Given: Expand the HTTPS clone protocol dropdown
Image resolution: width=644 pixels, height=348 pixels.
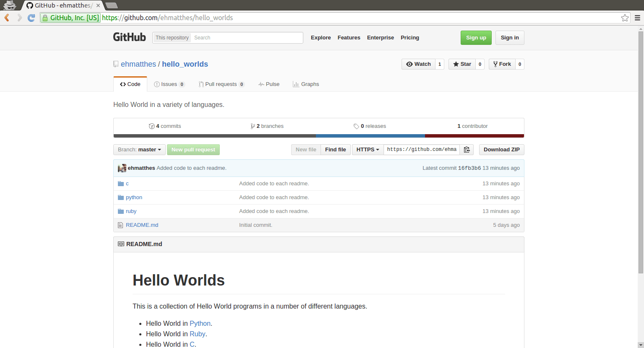Looking at the screenshot, I should pyautogui.click(x=368, y=150).
